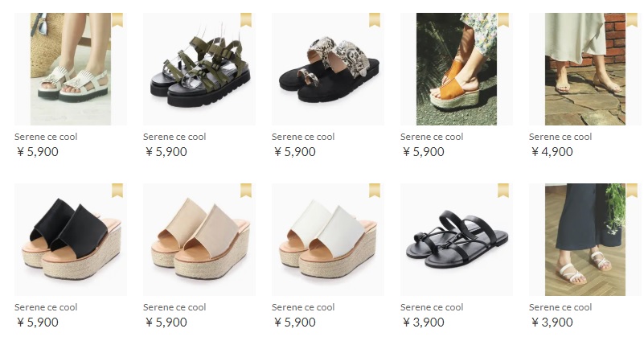Open the snakeskin print sandals product image
This screenshot has height=341, width=644.
328,69
